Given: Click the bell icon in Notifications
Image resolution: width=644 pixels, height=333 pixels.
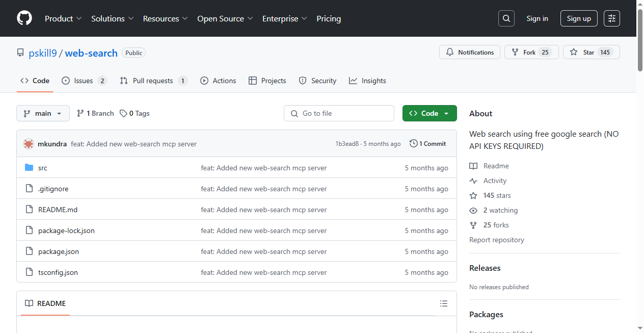Looking at the screenshot, I should (x=450, y=52).
